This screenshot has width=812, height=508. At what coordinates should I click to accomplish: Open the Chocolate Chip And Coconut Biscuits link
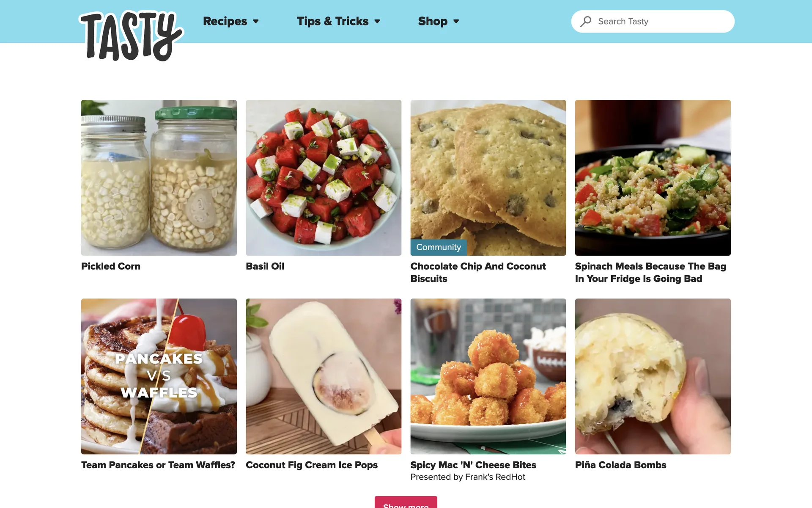pyautogui.click(x=478, y=272)
